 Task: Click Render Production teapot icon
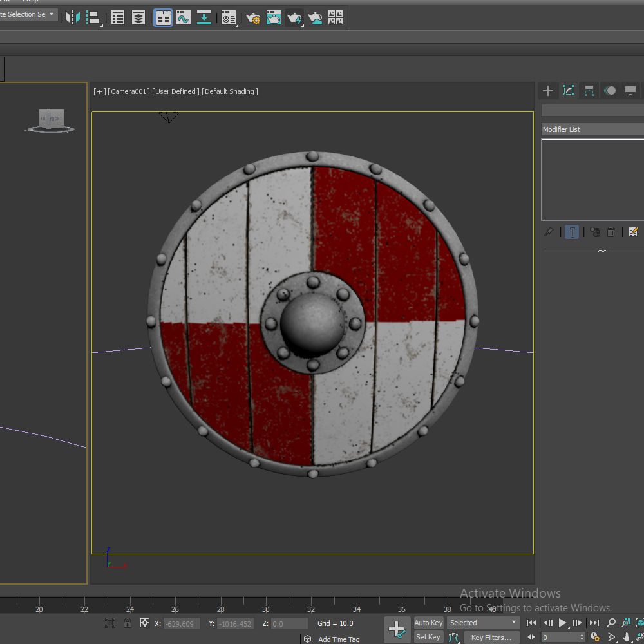[x=294, y=17]
